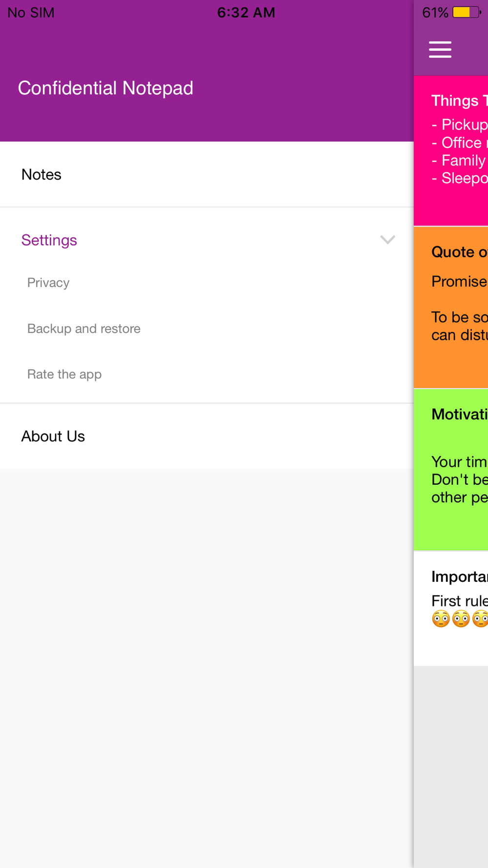Tap the 6:32 AM clock
Screen dimensions: 488x868
coord(246,13)
